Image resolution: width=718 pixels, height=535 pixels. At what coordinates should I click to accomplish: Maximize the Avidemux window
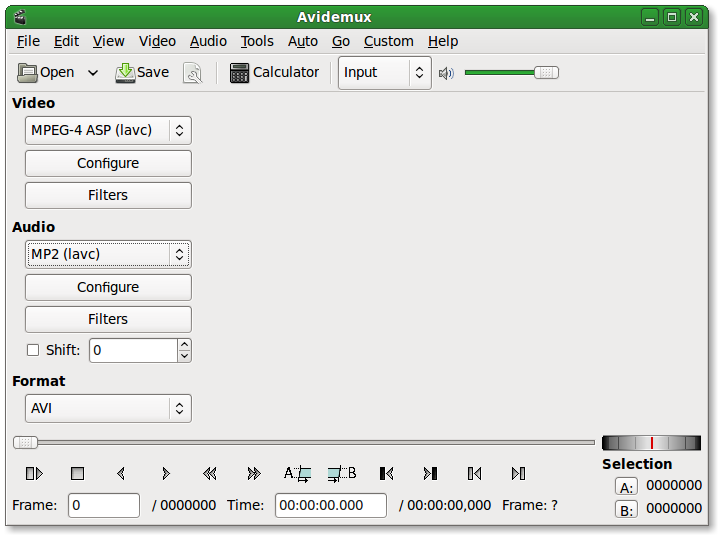(x=672, y=17)
